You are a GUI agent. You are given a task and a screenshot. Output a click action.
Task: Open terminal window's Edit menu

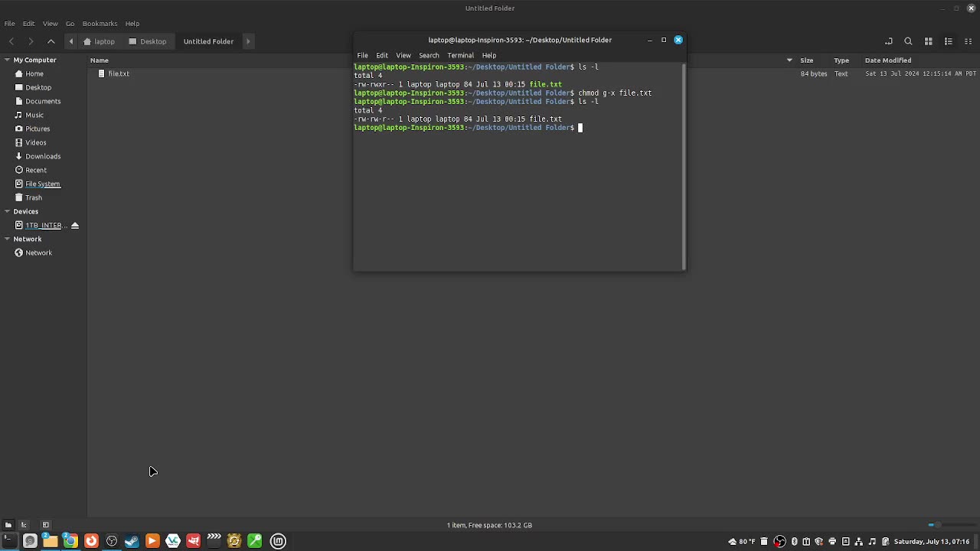tap(381, 55)
